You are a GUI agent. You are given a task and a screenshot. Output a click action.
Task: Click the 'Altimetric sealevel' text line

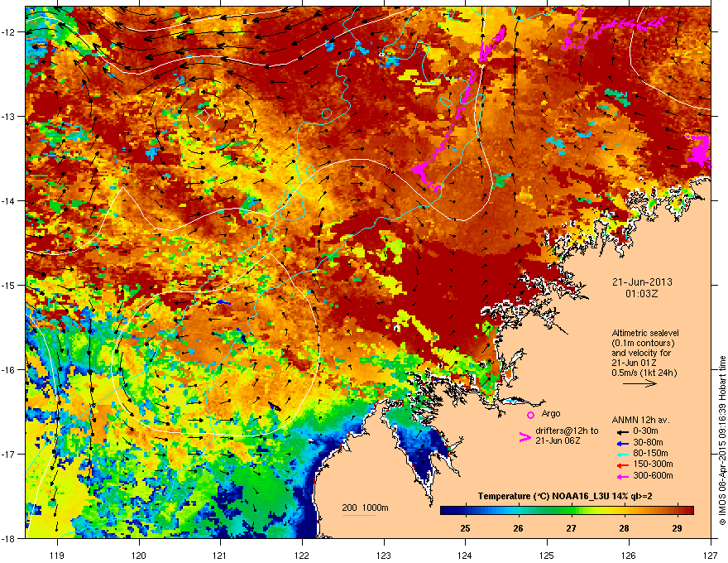(645, 333)
